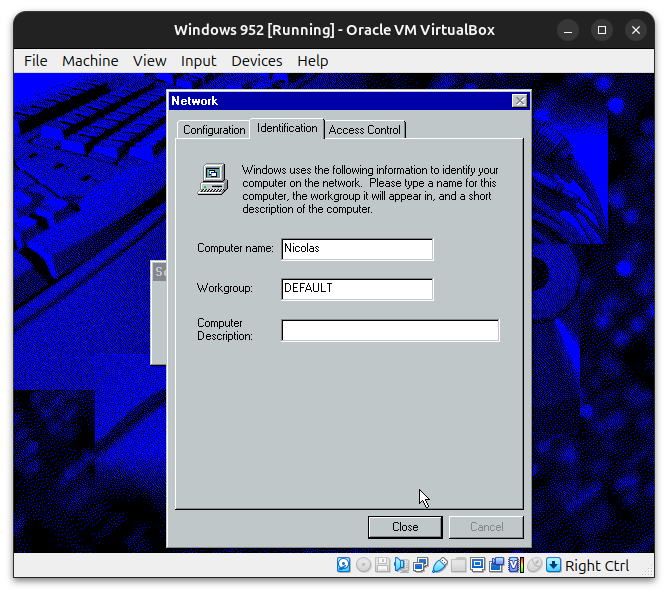
Task: Click the CPU virtualization status icon
Action: point(515,565)
